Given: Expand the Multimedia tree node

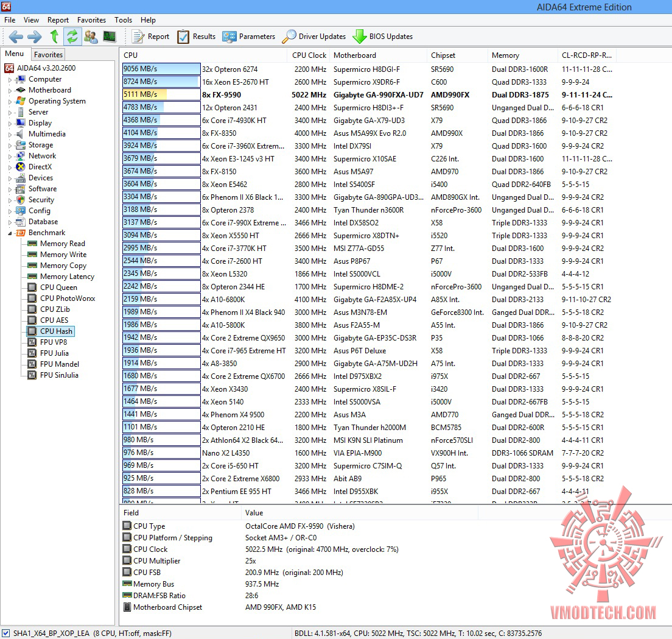Looking at the screenshot, I should pos(10,134).
